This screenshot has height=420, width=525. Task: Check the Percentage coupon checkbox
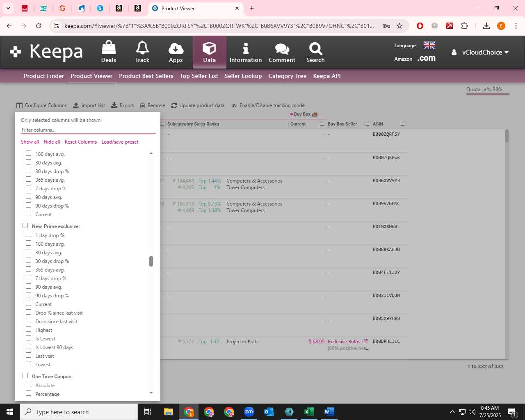click(29, 393)
